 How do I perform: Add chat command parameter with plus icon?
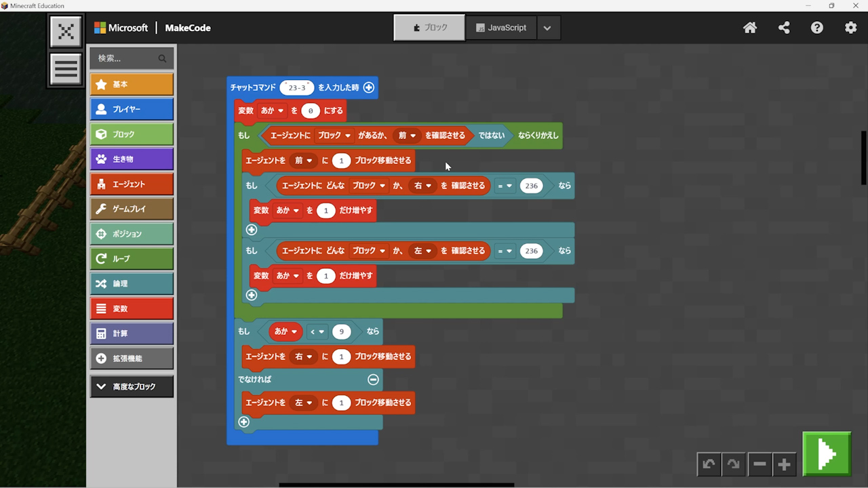[x=368, y=87]
